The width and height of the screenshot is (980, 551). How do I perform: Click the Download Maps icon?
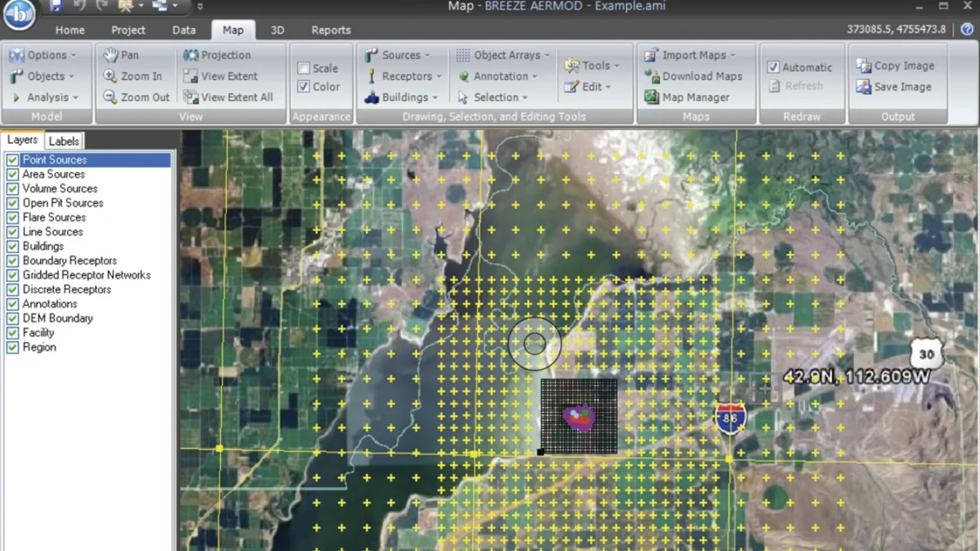point(651,76)
